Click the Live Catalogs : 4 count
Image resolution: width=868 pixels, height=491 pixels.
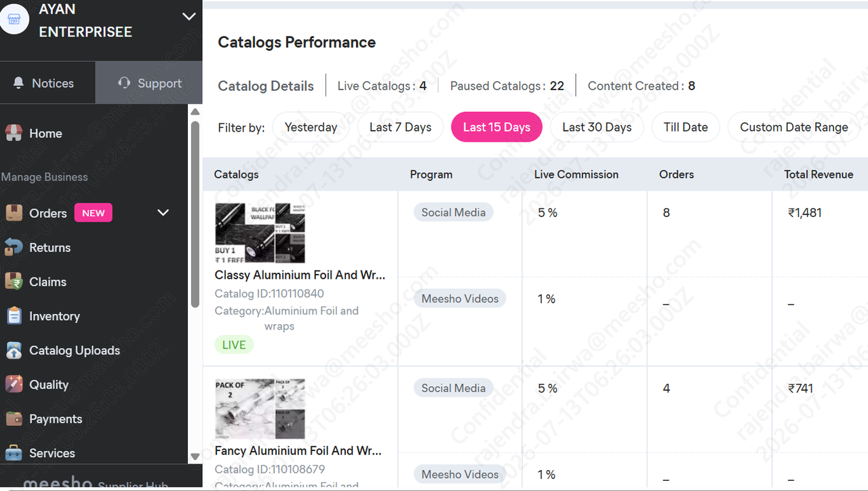pos(382,86)
